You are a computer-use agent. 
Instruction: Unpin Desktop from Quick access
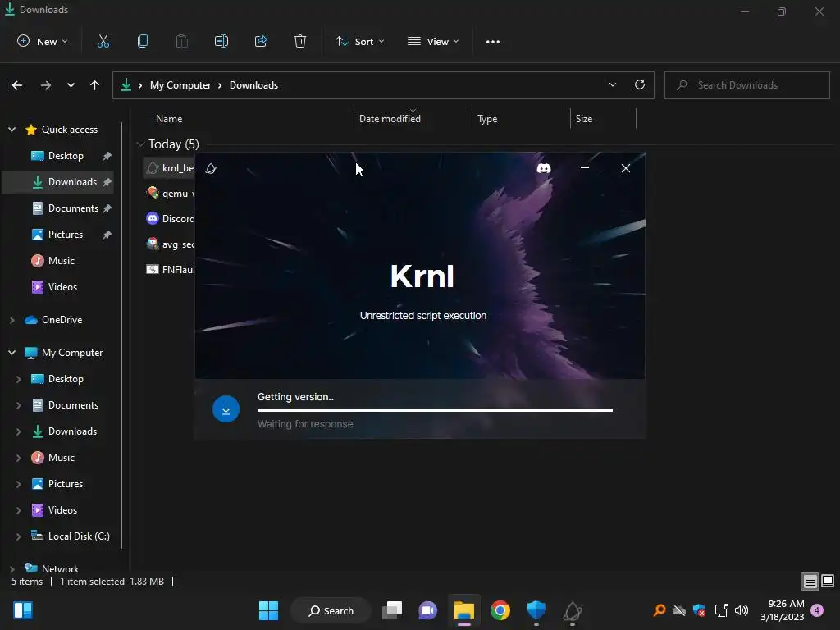click(107, 156)
